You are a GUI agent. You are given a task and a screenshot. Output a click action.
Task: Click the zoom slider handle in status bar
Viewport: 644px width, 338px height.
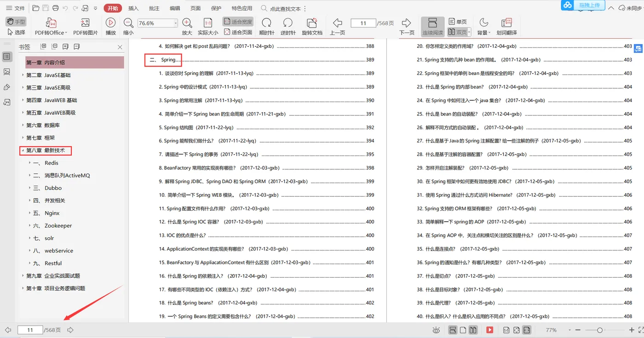pyautogui.click(x=600, y=330)
